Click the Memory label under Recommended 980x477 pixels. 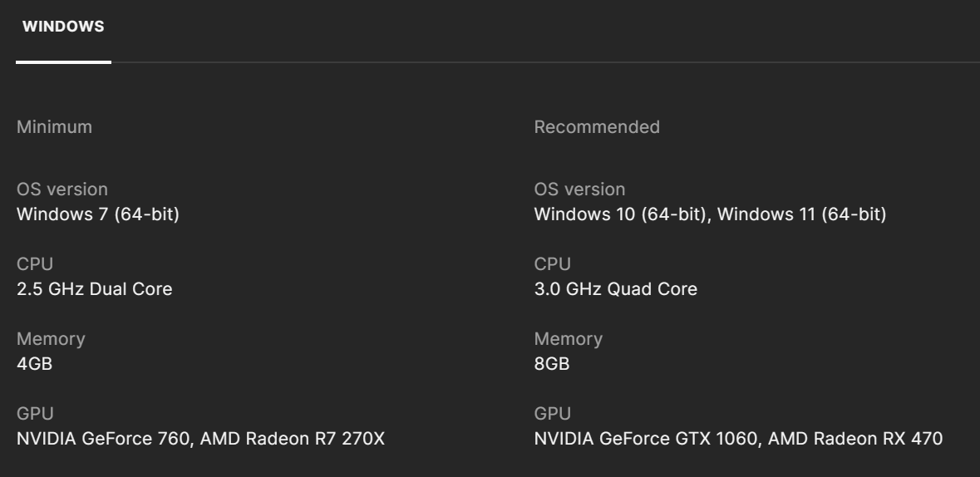coord(568,339)
